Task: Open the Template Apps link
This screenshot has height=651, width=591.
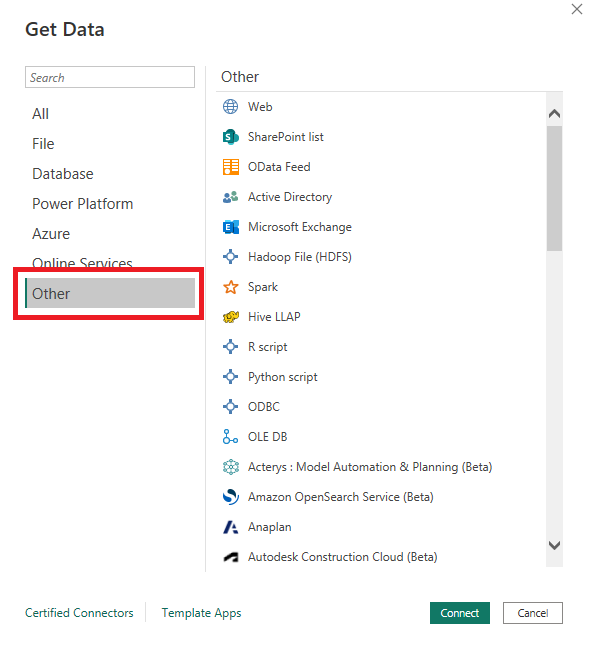Action: (201, 613)
